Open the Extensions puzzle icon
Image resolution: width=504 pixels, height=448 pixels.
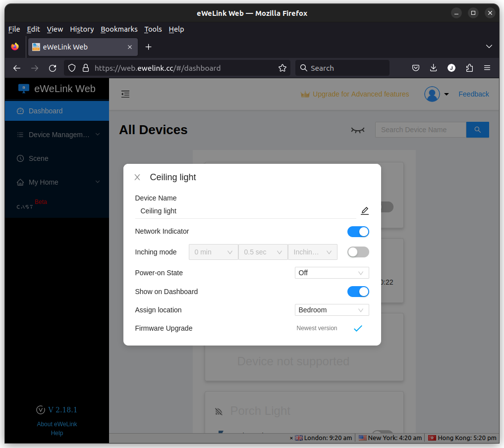click(x=469, y=68)
